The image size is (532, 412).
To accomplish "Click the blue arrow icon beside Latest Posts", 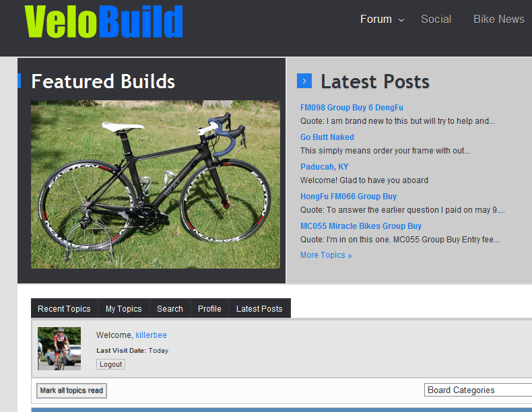I will [304, 81].
